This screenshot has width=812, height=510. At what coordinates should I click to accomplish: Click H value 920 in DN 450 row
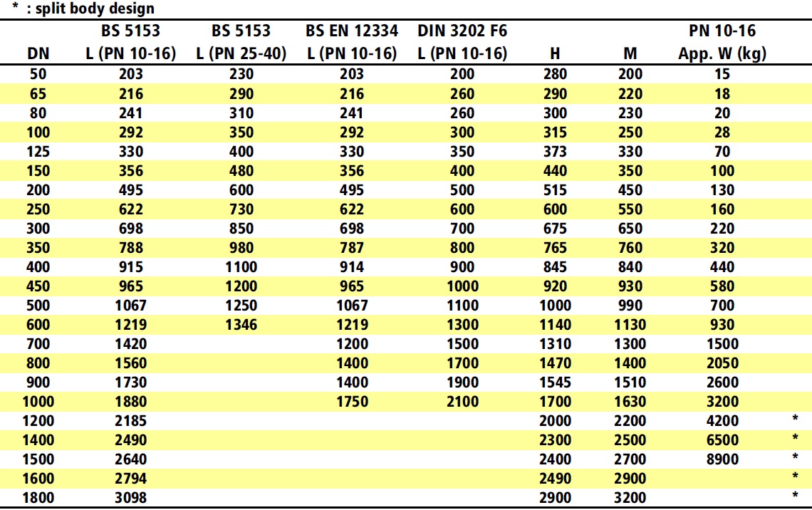[x=555, y=286]
